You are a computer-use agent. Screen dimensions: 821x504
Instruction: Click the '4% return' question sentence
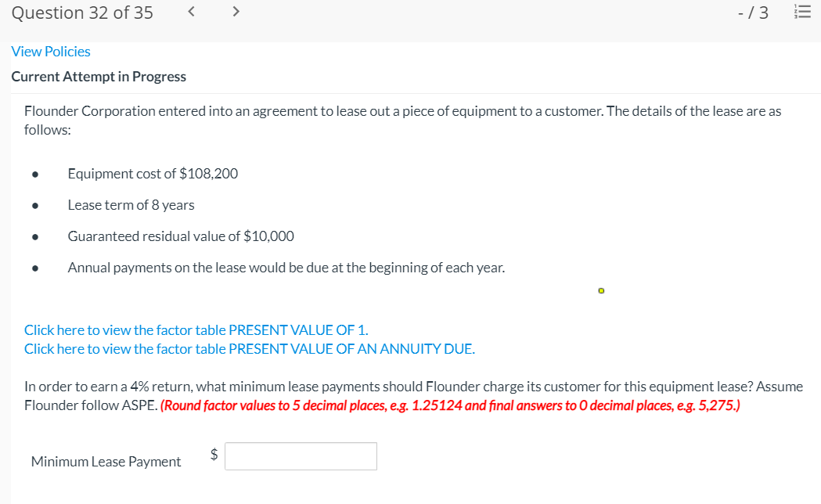click(x=414, y=396)
